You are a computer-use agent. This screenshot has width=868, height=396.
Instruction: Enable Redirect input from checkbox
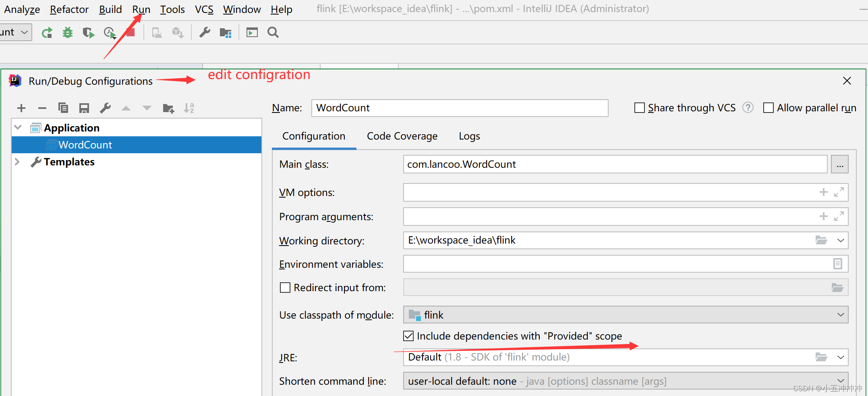pos(285,288)
